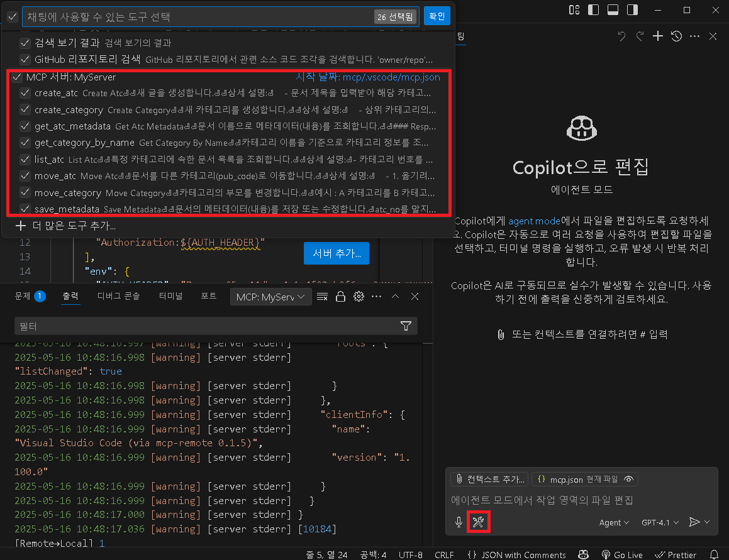Start a new chat with the plus icon
This screenshot has width=729, height=560.
pos(658,36)
